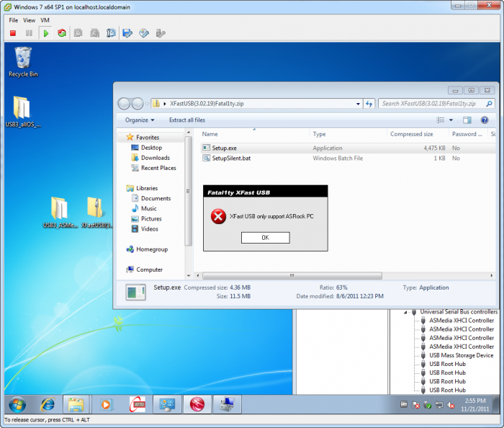The image size is (504, 428).
Task: Open Windows Media Player from the taskbar
Action: 106,404
